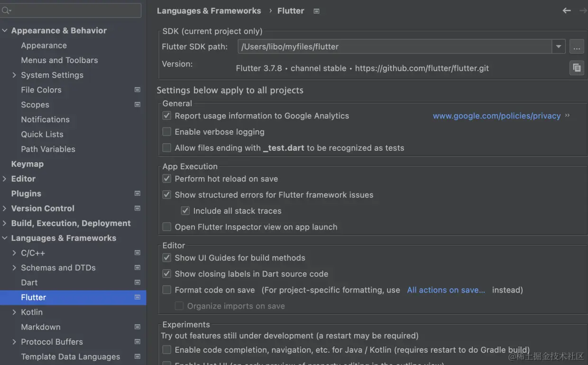Click project-level icon beside Flutter breadcrumb
The width and height of the screenshot is (588, 365).
coord(317,11)
